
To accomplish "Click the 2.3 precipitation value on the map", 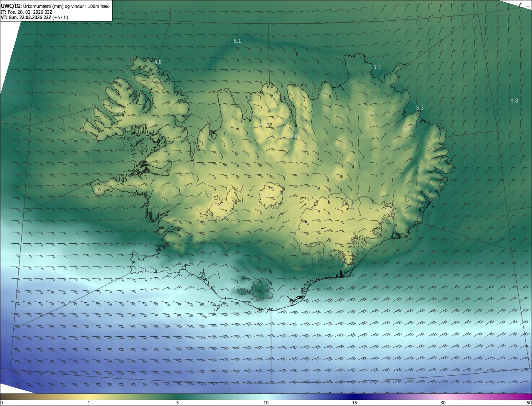I will click(371, 114).
